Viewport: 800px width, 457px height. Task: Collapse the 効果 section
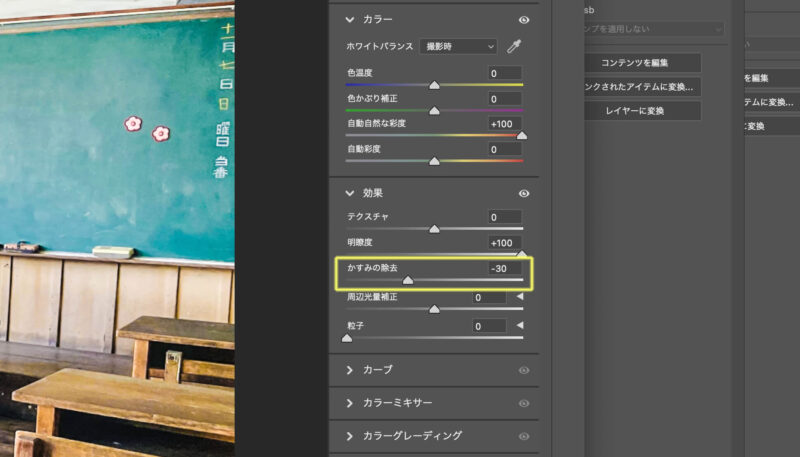point(349,193)
